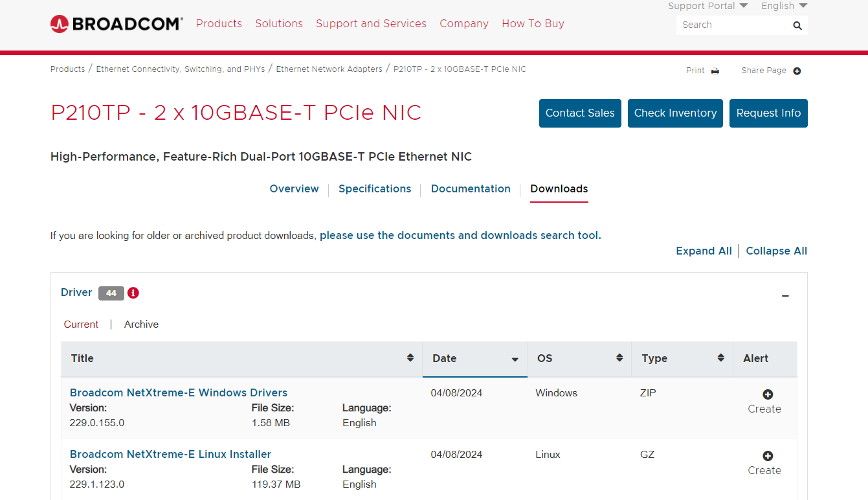Screen dimensions: 868x500
Task: Click the Check Inventory button
Action: 675,113
